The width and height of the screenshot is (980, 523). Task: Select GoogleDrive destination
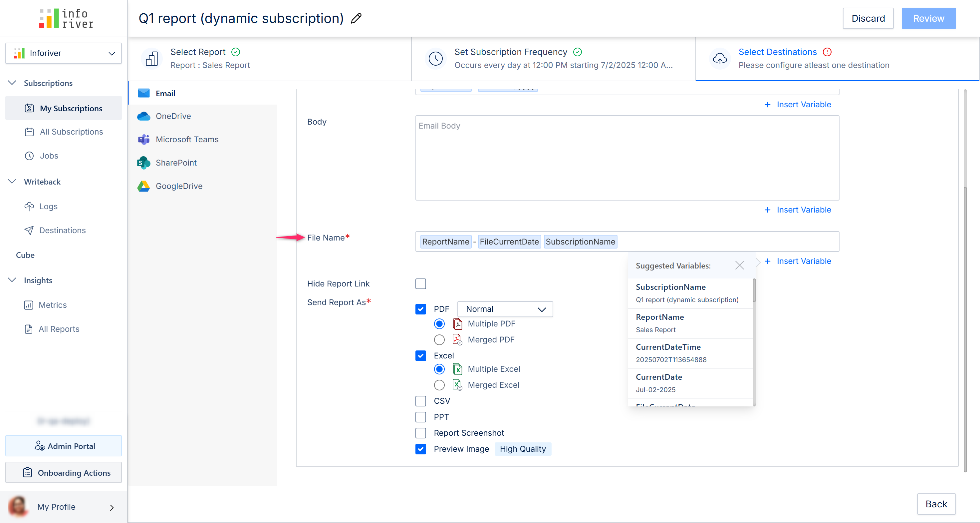coord(179,186)
